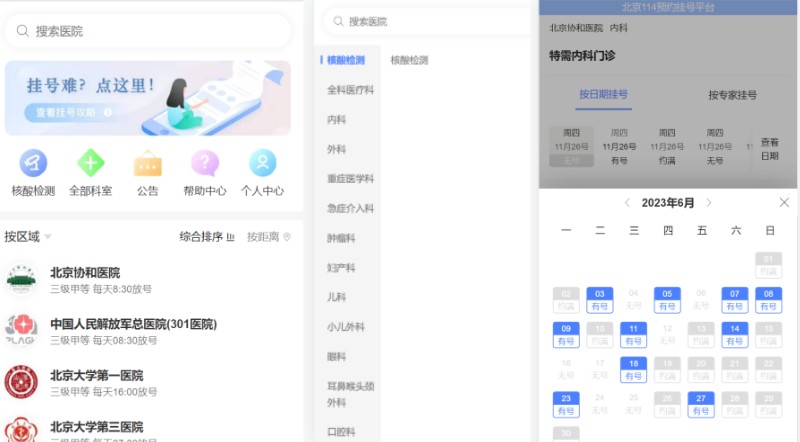800x442 pixels.
Task: Click the 挂号难 banner image
Action: (148, 98)
